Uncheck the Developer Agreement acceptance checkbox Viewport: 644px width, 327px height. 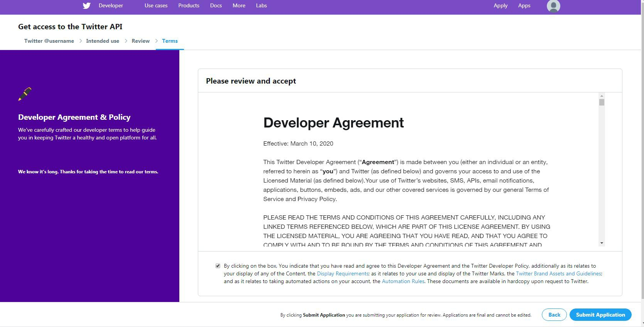point(218,266)
